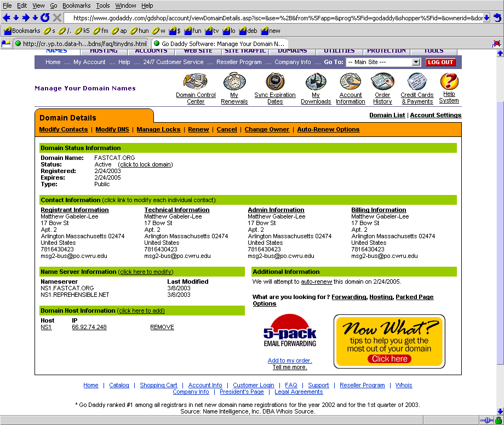Open the 'w' bookmark
The image size is (504, 425).
[159, 31]
